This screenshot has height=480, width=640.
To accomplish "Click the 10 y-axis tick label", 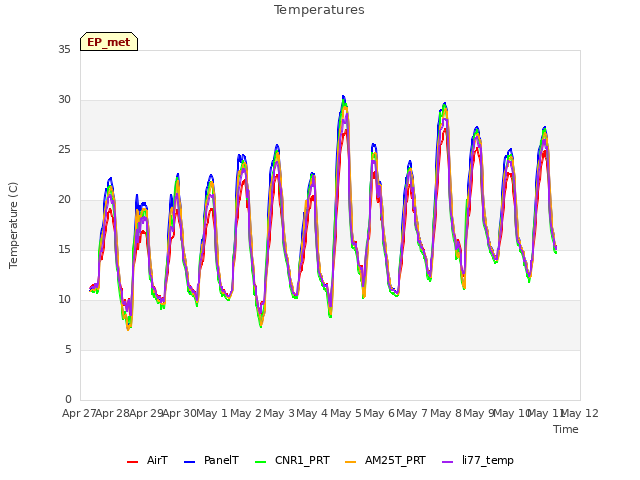I will click(x=64, y=300).
